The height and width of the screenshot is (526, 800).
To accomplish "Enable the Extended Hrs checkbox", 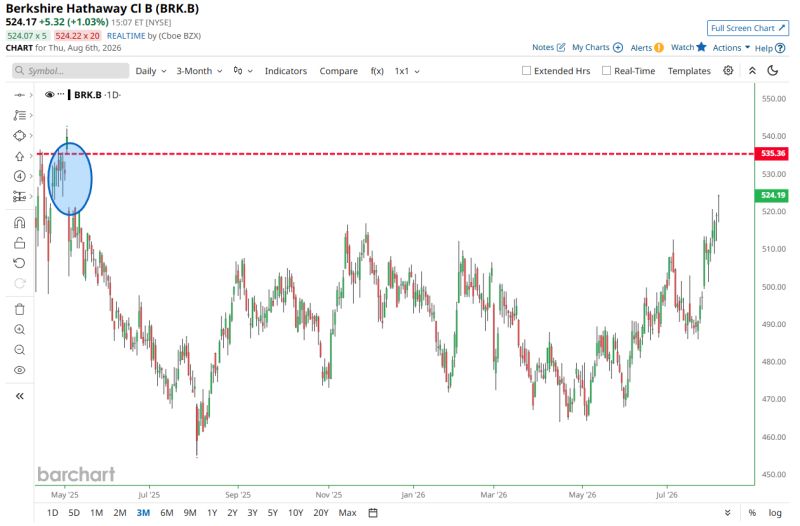I will tap(527, 70).
